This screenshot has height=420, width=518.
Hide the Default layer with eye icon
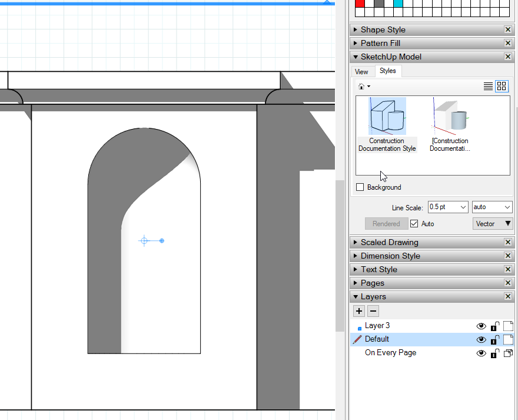coord(482,339)
